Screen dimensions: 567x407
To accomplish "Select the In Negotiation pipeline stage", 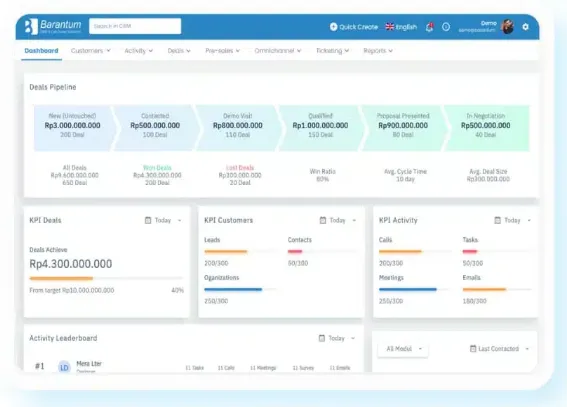I will pyautogui.click(x=487, y=128).
